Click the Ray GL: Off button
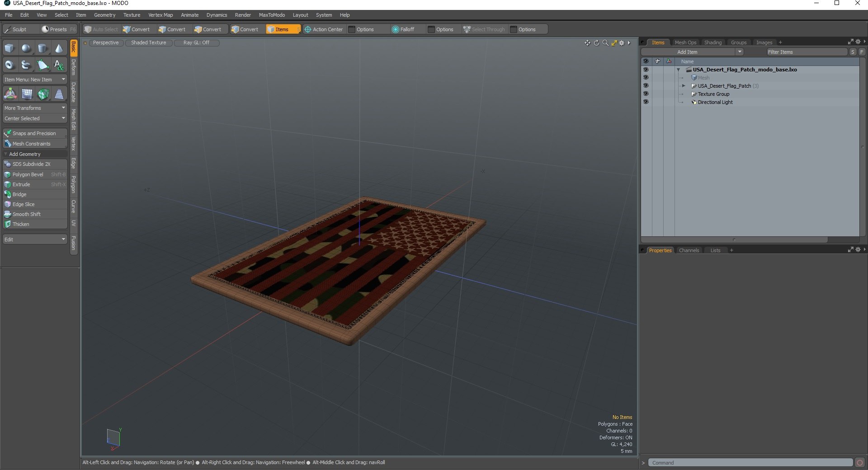 pos(197,43)
